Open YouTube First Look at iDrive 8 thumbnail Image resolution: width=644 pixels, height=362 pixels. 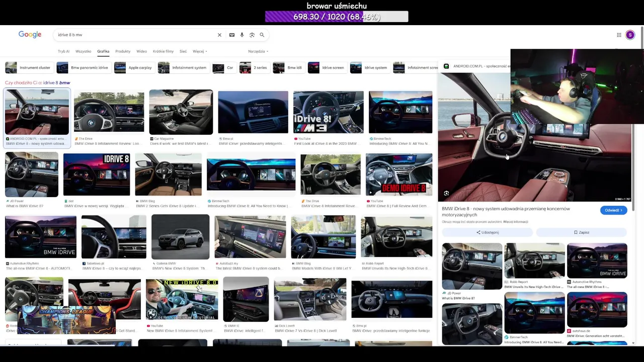[328, 112]
